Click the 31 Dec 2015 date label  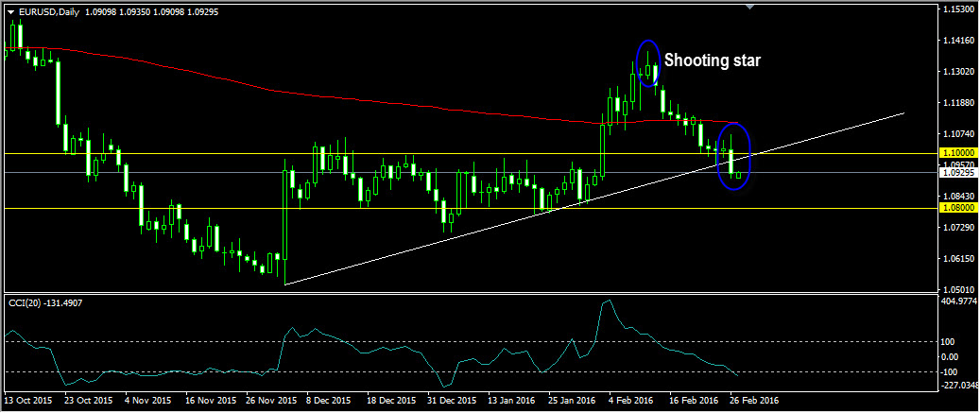tap(451, 400)
